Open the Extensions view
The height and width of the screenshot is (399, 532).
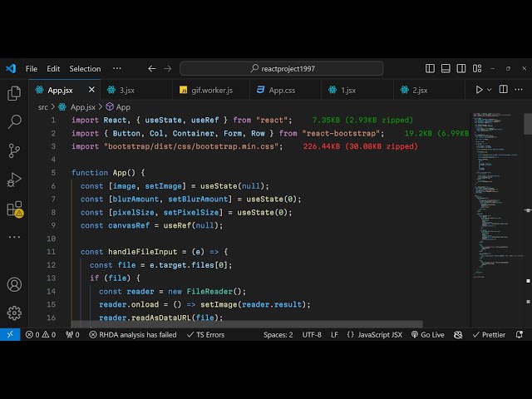coord(14,209)
